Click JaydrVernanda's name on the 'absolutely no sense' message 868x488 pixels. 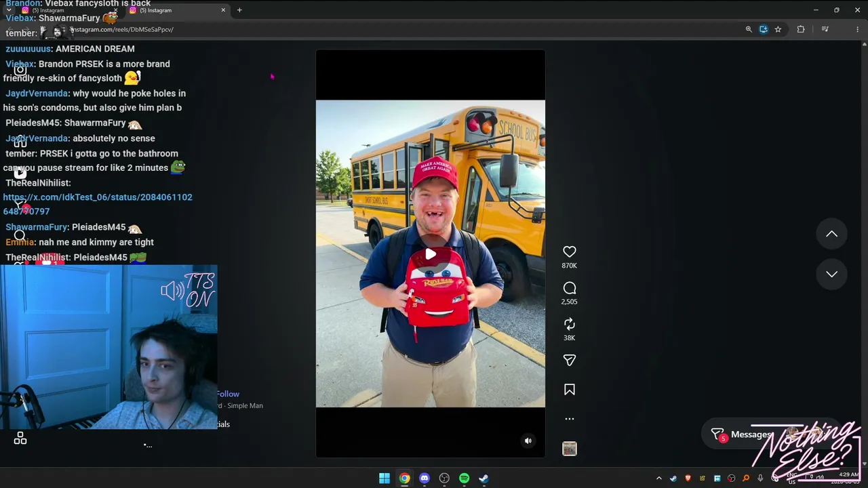click(37, 138)
